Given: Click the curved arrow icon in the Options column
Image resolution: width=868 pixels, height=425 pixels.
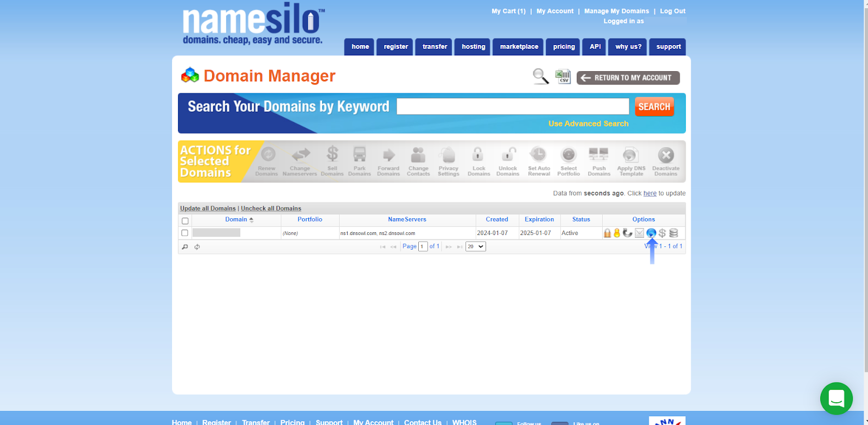Looking at the screenshot, I should [x=628, y=233].
